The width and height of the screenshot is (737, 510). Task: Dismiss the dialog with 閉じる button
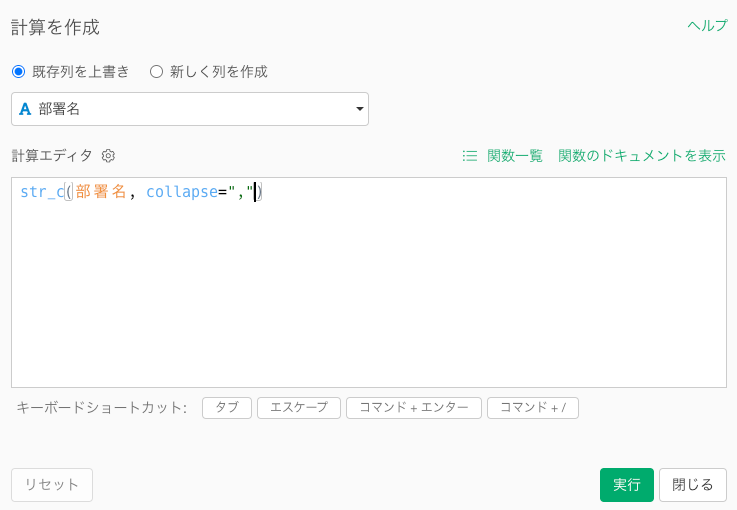click(692, 485)
